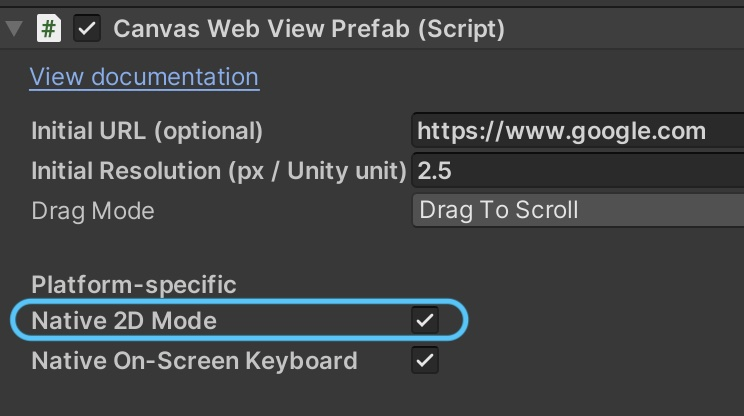
Task: Click empty header bar right of component title
Action: [630, 28]
